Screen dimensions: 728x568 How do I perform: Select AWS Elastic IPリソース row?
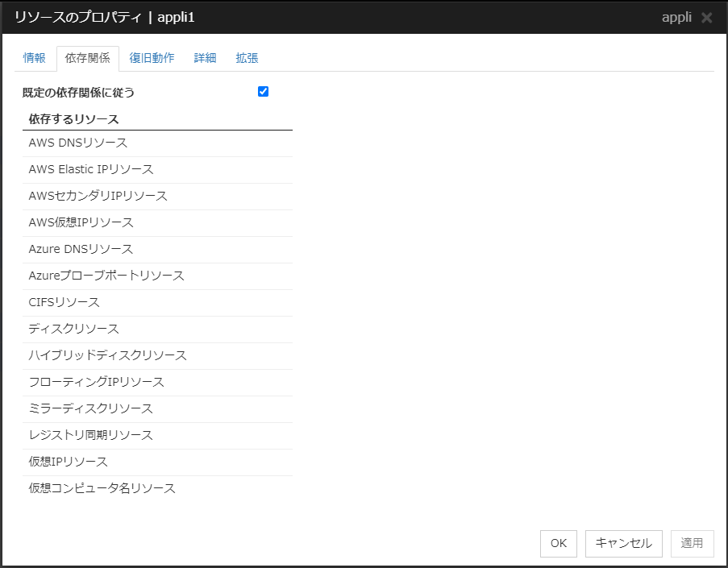[91, 169]
